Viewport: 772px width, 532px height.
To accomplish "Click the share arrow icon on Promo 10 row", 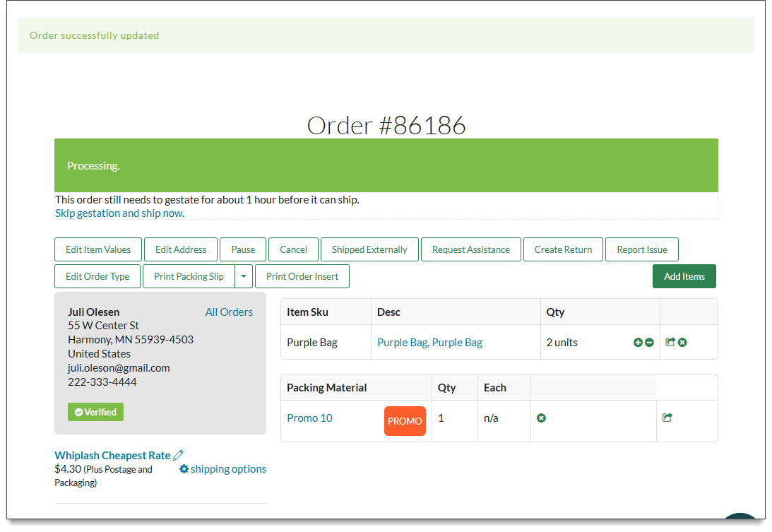I will click(667, 418).
